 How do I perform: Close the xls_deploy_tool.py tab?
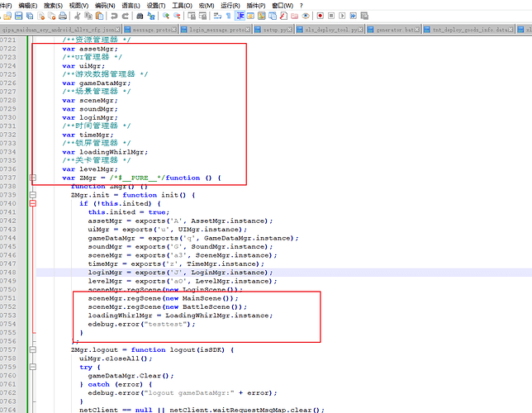[360, 30]
